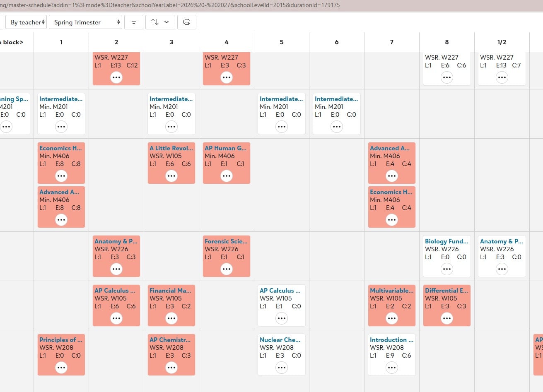The height and width of the screenshot is (392, 543).
Task: Click the block 3 column header
Action: click(x=171, y=42)
